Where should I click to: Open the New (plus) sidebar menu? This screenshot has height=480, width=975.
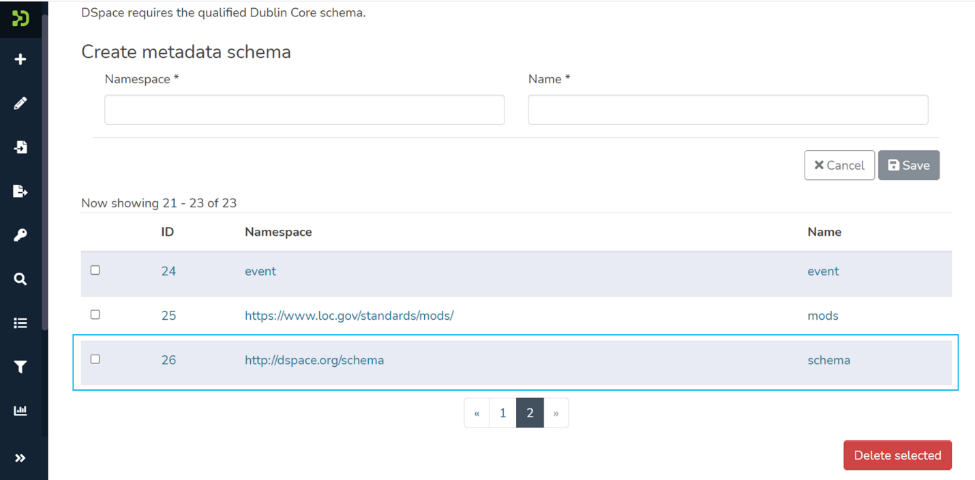click(x=20, y=60)
